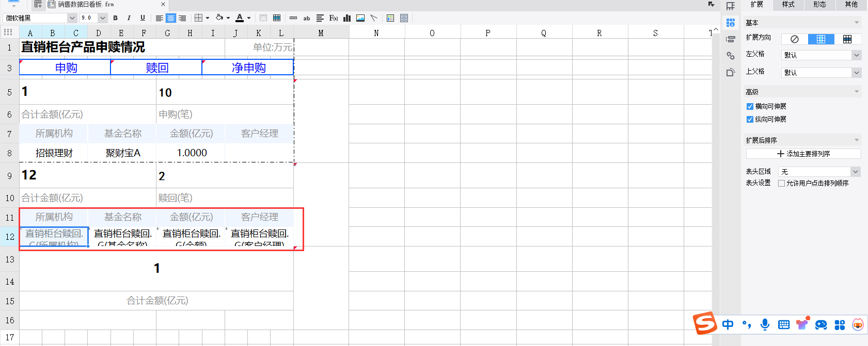Open Sogou toolbox grid icon

click(840, 325)
